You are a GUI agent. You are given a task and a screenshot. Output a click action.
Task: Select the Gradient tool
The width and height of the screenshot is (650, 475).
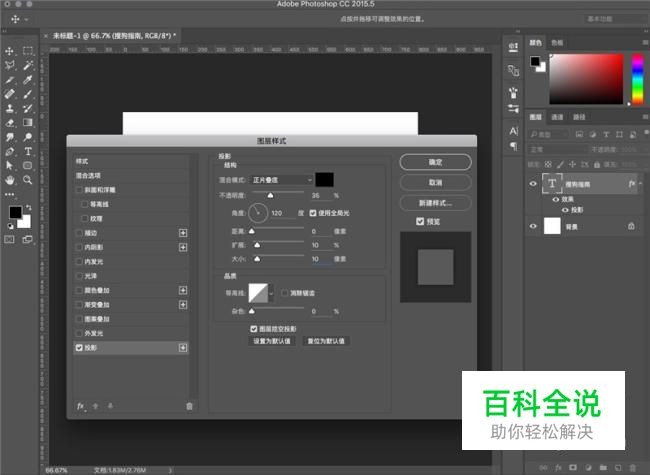click(28, 122)
